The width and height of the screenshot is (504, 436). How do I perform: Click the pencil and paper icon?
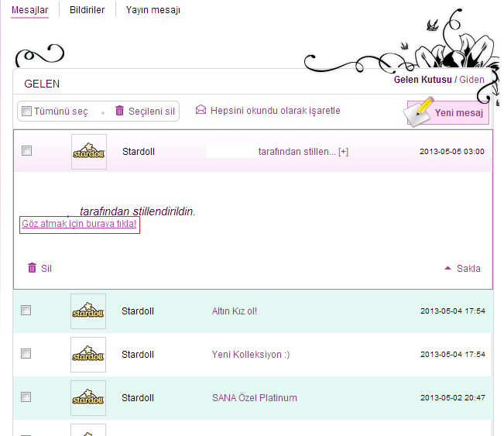tap(419, 112)
